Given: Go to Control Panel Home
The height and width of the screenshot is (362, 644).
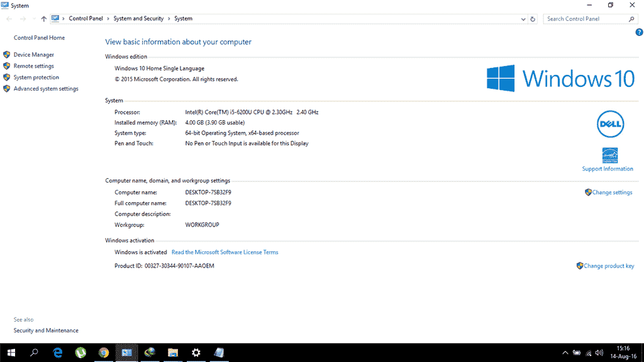Looking at the screenshot, I should pos(39,37).
